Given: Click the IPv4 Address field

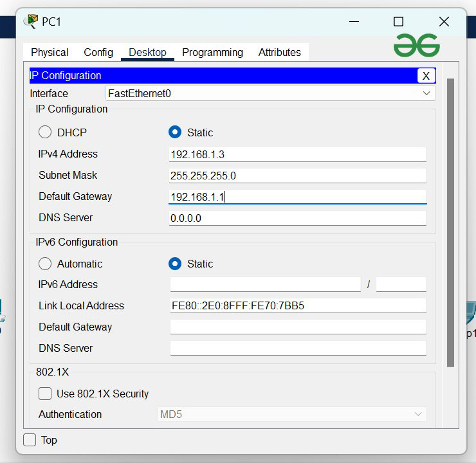Looking at the screenshot, I should pyautogui.click(x=297, y=154).
